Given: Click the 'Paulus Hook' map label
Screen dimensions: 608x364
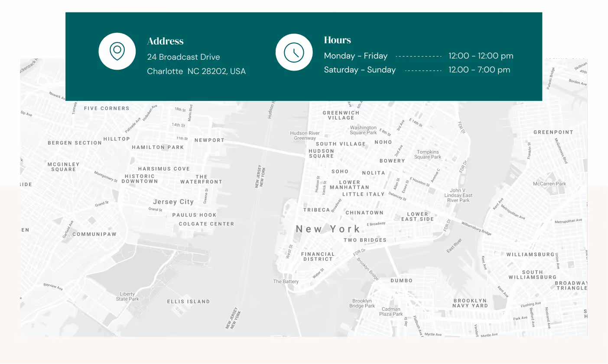Looking at the screenshot, I should coord(194,215).
